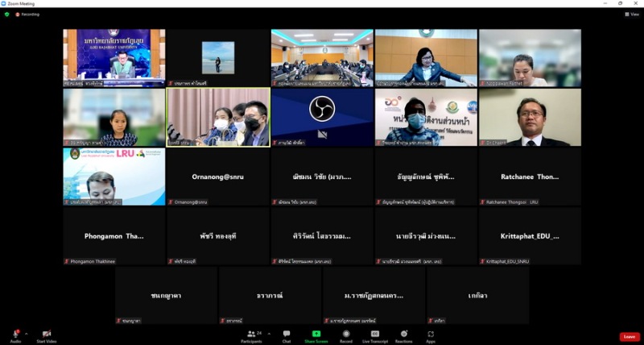Open the View layout menu

pos(632,14)
